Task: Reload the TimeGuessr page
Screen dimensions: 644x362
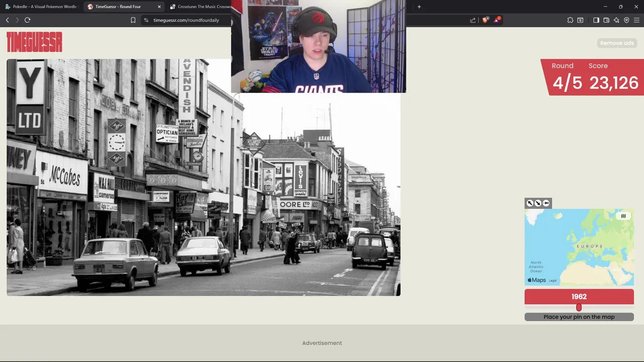Action: [28, 20]
